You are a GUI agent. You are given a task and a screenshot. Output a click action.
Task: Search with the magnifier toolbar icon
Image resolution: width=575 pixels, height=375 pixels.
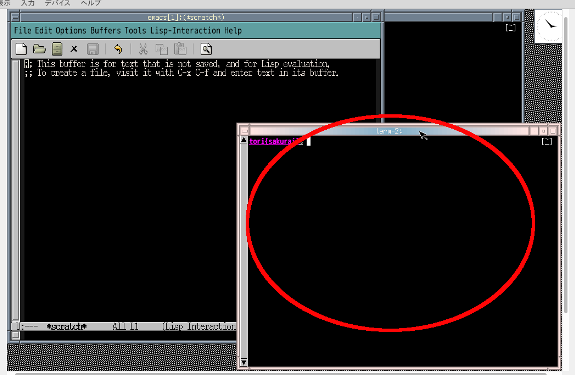point(206,49)
